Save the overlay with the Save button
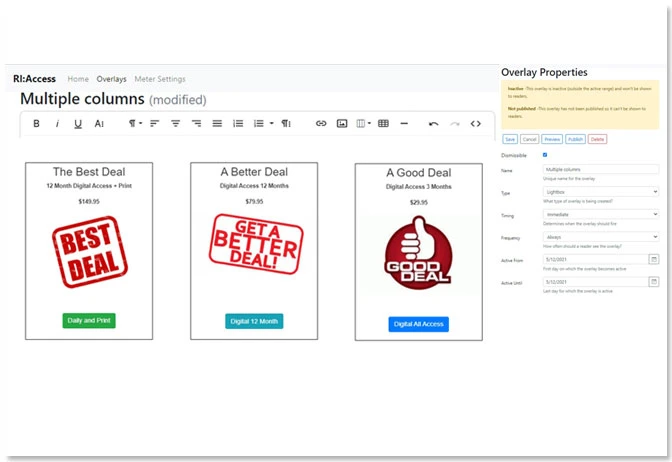The width and height of the screenshot is (672, 462). coord(510,139)
